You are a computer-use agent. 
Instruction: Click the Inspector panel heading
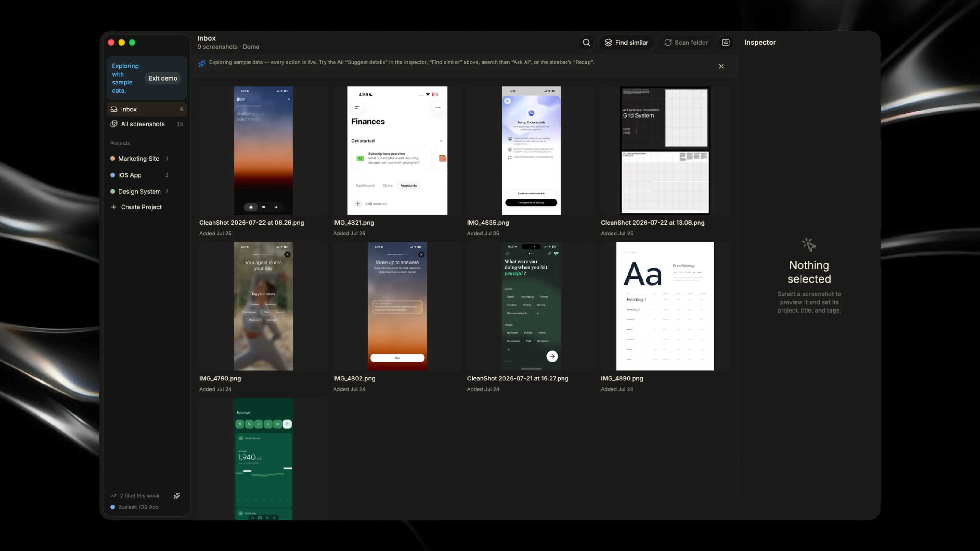[x=760, y=43]
